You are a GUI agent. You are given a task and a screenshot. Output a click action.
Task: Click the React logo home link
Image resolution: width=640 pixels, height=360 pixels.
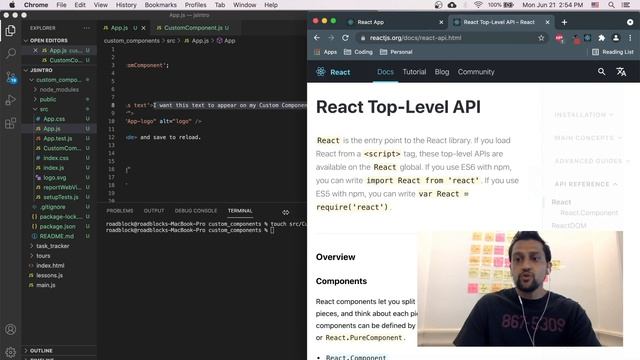point(333,72)
